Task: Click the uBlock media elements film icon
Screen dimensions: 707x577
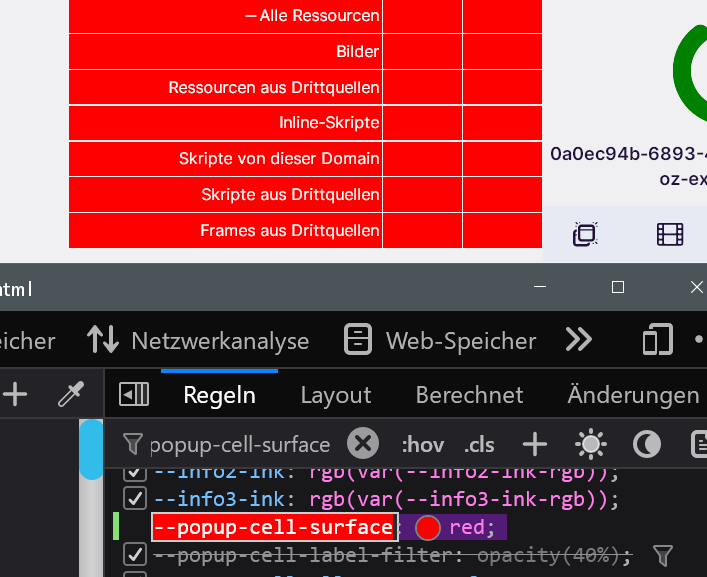Action: point(670,234)
